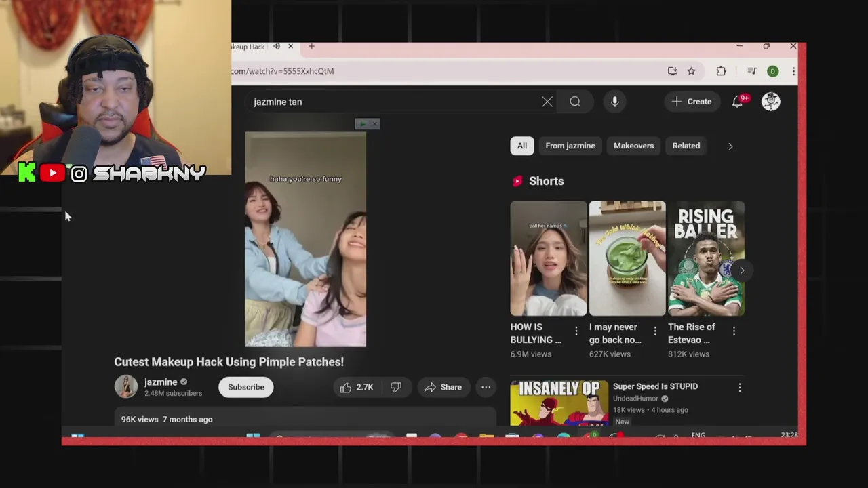This screenshot has height=488, width=868.
Task: Click the red Shorts logo icon
Action: (x=518, y=181)
